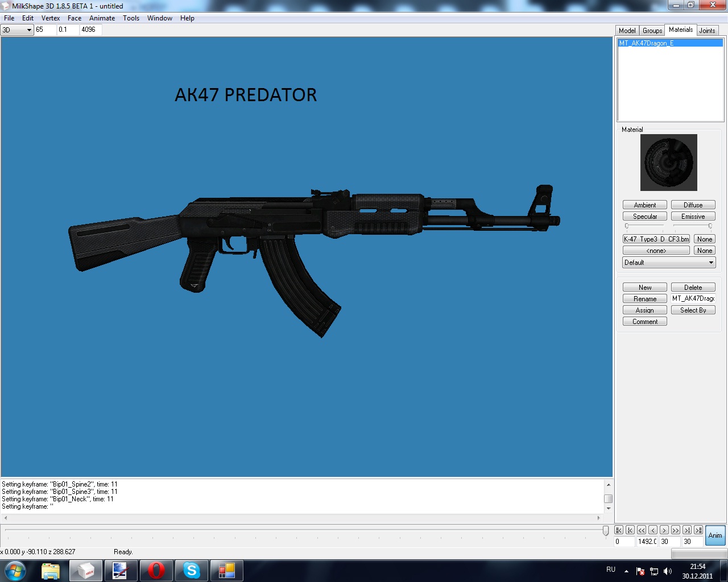
Task: Click the monitor-with-pen taskbar icon
Action: click(x=121, y=571)
